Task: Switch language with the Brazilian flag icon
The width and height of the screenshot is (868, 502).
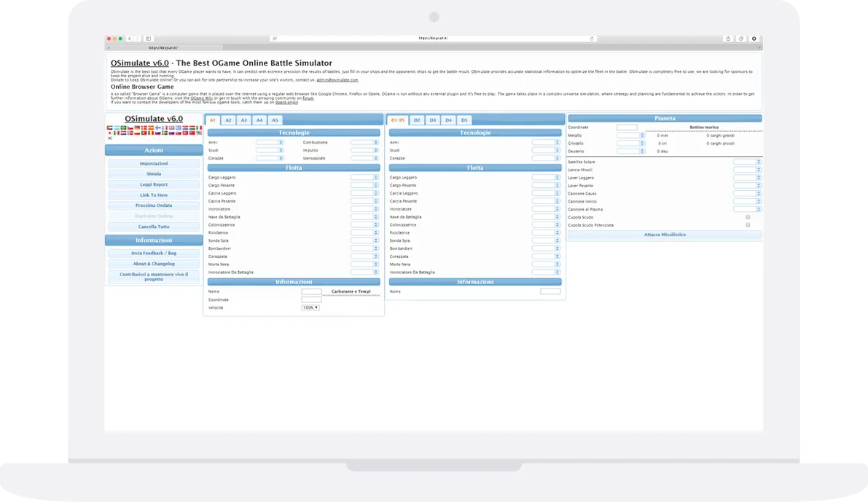Action: click(x=123, y=128)
